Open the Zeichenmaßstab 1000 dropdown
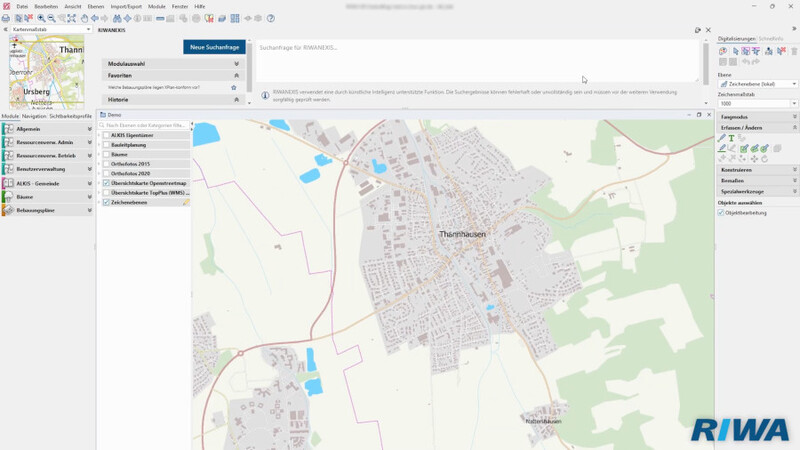 794,104
